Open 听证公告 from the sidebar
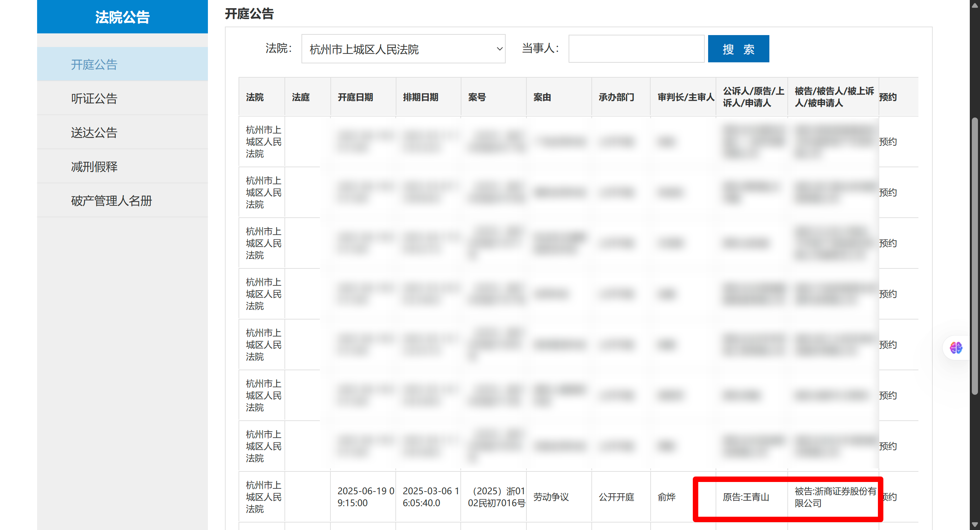The image size is (980, 530). (x=94, y=98)
